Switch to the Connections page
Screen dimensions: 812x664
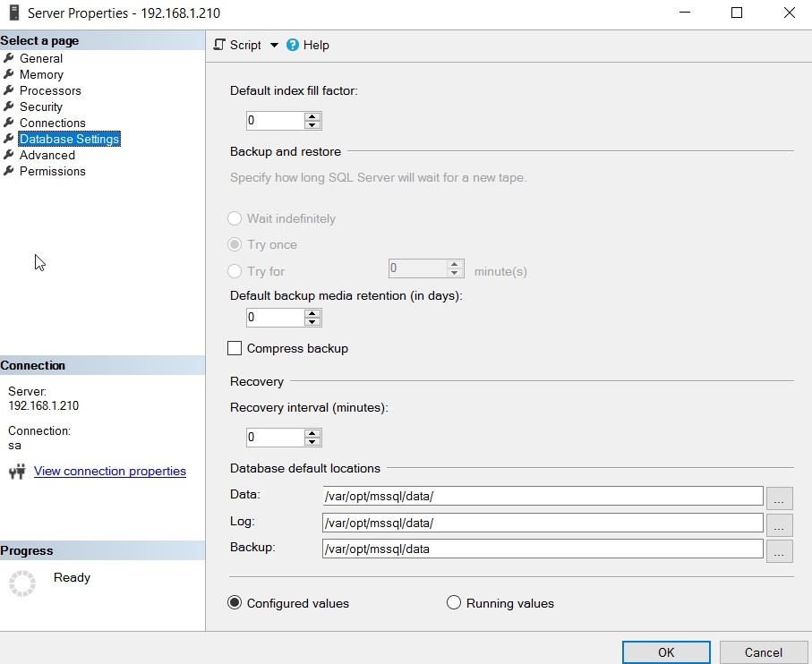[x=53, y=123]
